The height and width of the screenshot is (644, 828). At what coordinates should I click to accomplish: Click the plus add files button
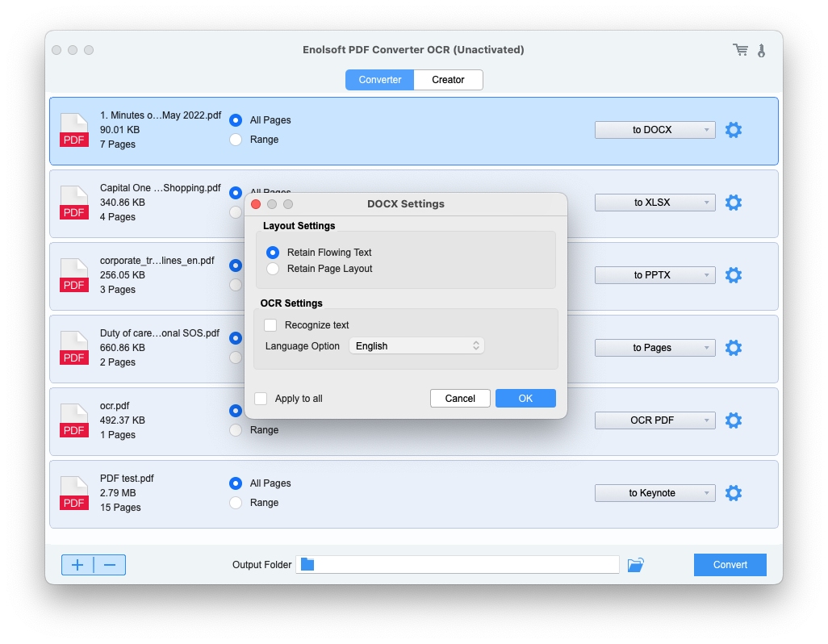[77, 565]
